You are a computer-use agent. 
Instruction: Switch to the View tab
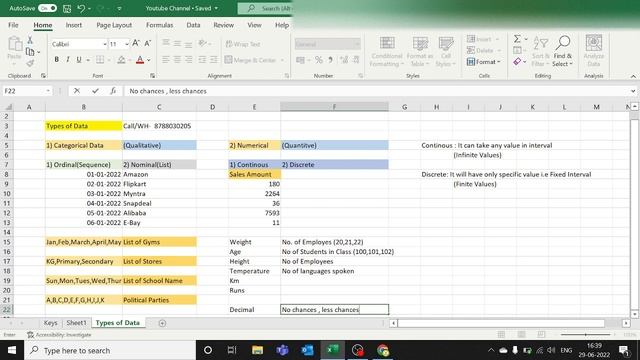coord(254,25)
